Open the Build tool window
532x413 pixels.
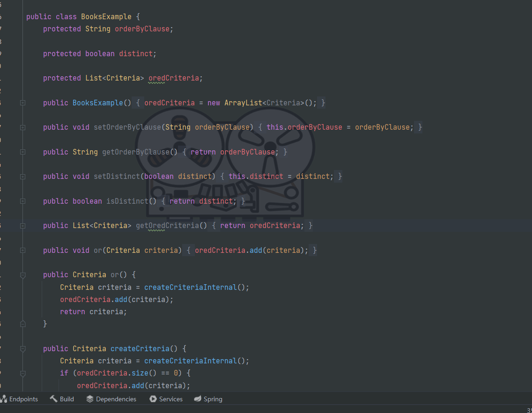62,399
